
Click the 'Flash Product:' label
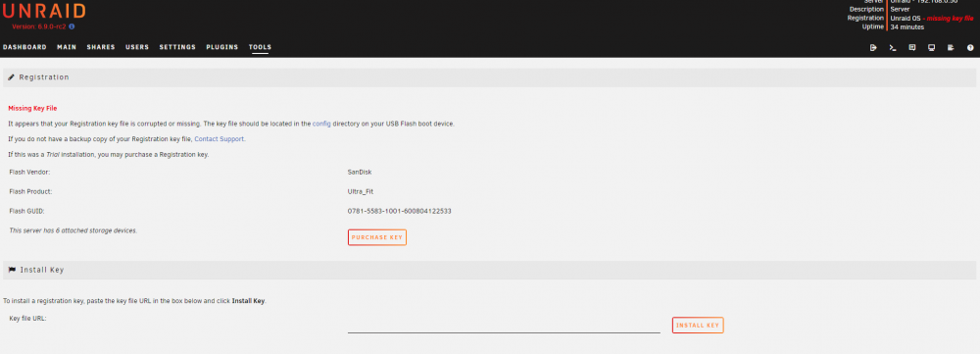tap(30, 191)
